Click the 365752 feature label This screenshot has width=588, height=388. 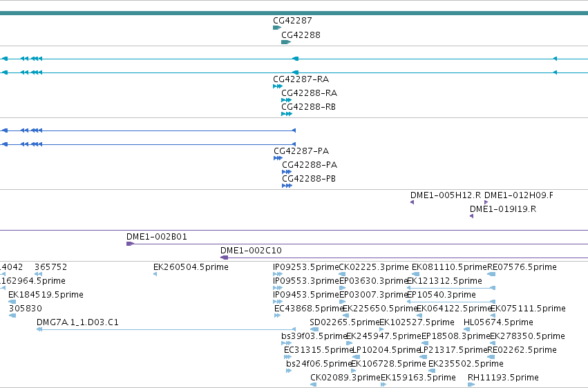click(51, 267)
